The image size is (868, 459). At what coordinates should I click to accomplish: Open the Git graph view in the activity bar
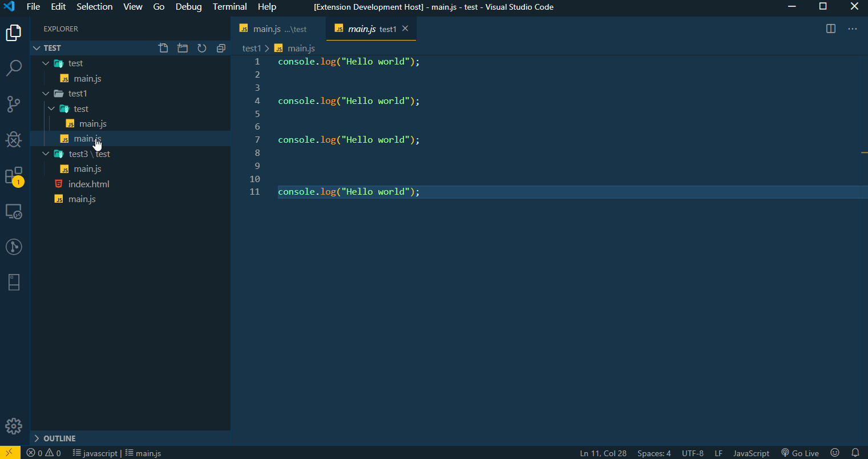[14, 247]
